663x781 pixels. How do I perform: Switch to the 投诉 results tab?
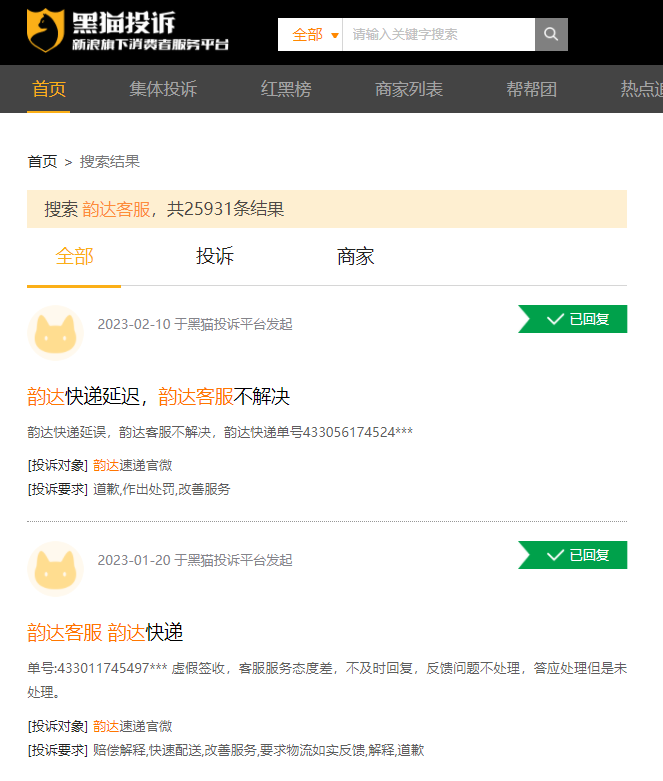[215, 257]
